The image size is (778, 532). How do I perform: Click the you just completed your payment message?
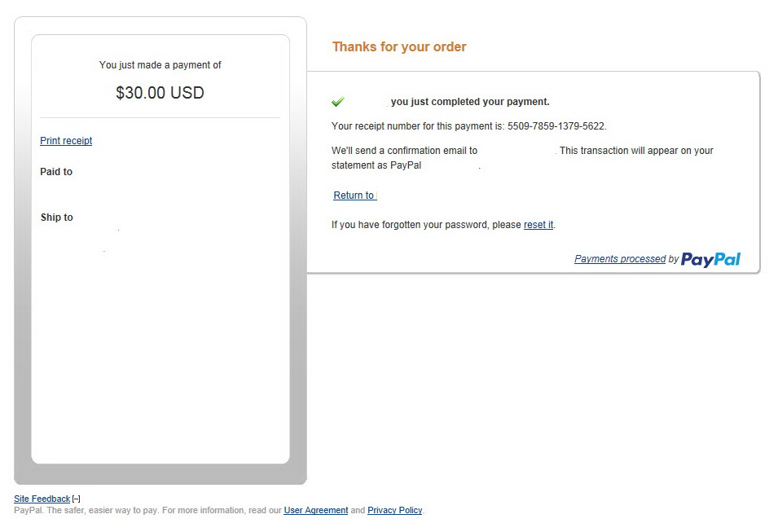click(x=470, y=101)
